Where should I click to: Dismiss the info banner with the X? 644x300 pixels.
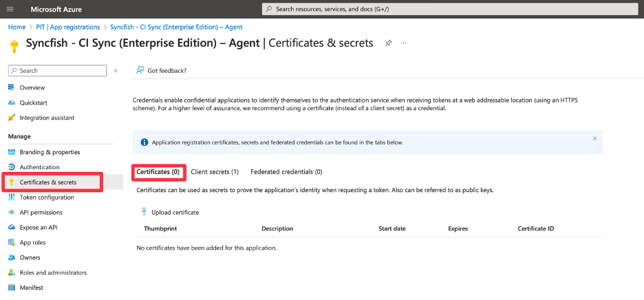pyautogui.click(x=594, y=138)
